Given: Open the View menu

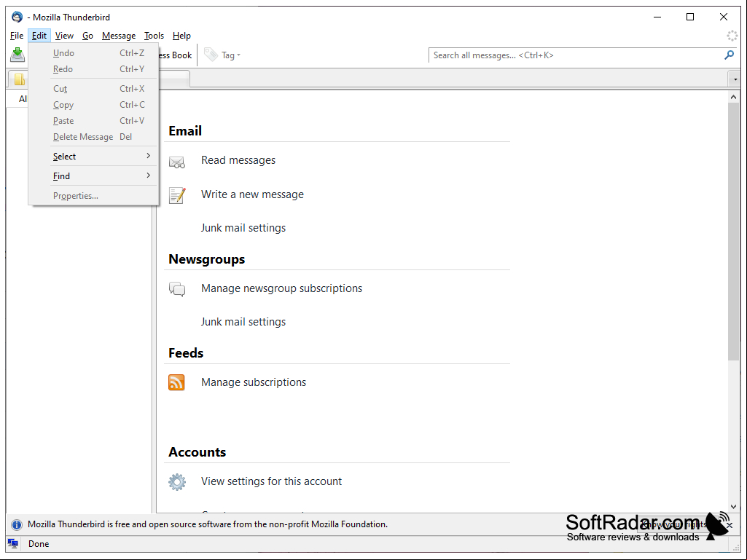Looking at the screenshot, I should (x=64, y=36).
